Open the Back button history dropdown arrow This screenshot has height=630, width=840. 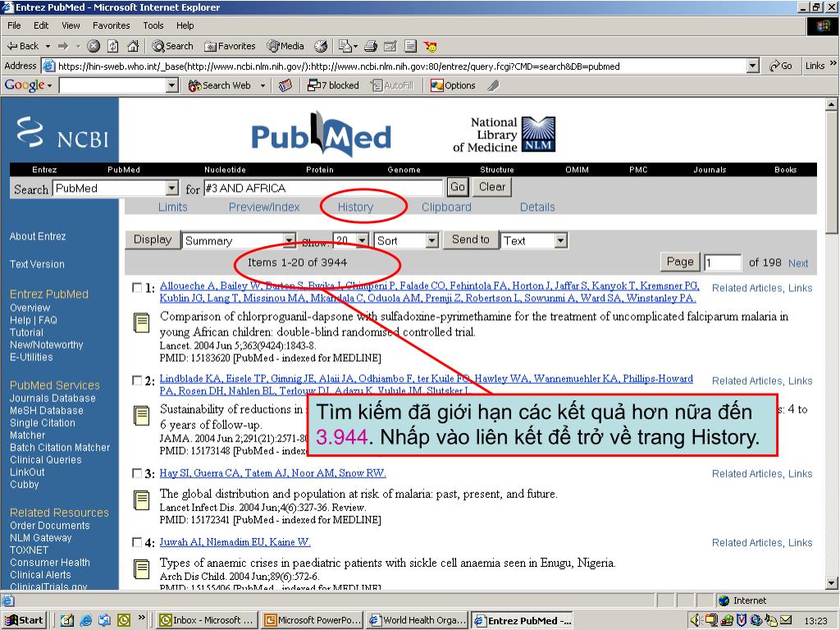(x=48, y=47)
